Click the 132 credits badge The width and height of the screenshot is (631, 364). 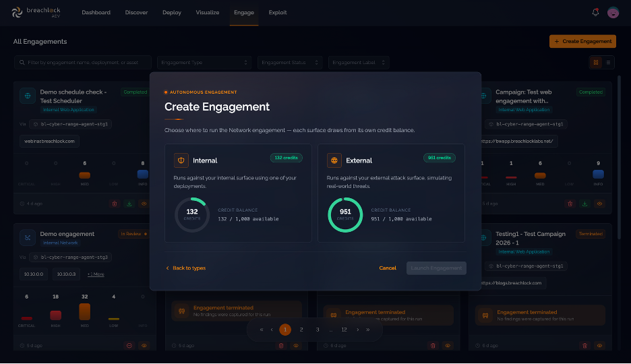[286, 158]
